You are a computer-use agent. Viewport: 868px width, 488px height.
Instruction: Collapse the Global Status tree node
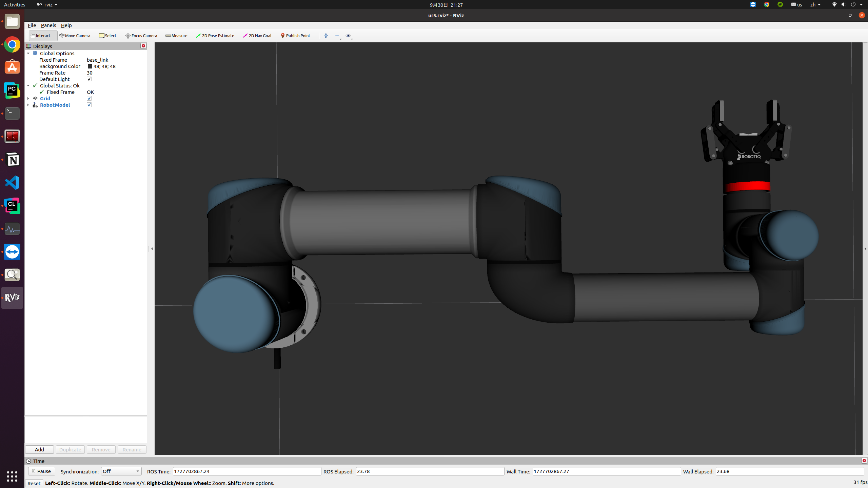point(28,85)
